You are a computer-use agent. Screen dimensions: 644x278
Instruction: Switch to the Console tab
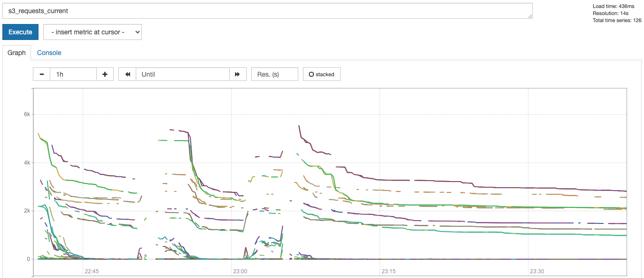49,53
